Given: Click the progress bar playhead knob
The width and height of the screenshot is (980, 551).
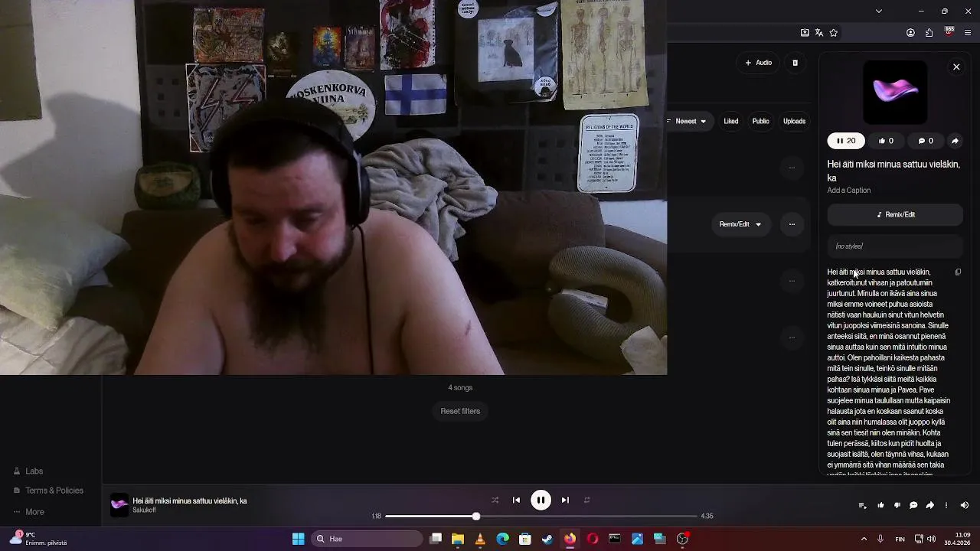Looking at the screenshot, I should tap(475, 517).
